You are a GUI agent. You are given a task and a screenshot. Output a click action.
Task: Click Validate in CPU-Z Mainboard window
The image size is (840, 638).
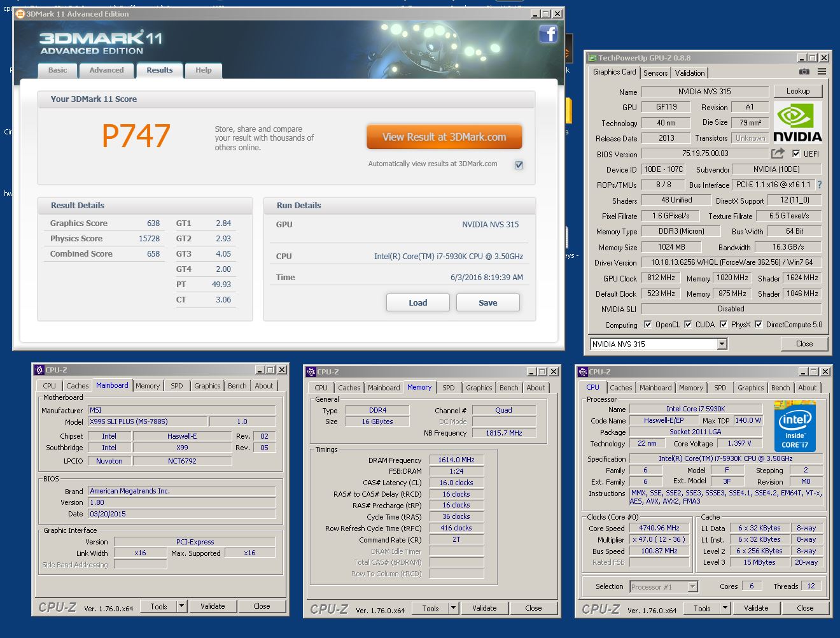213,606
